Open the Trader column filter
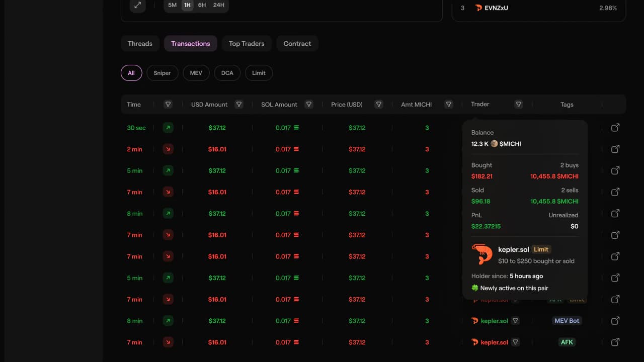 click(518, 105)
